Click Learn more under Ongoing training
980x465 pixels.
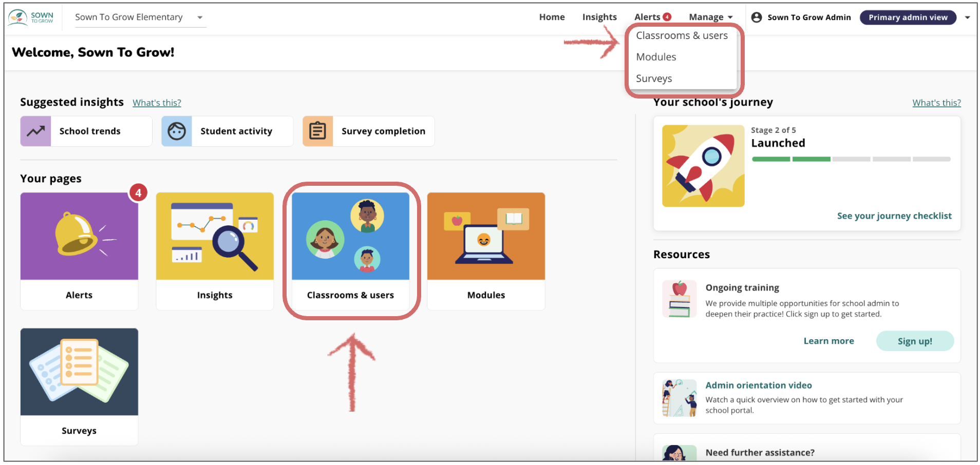828,341
